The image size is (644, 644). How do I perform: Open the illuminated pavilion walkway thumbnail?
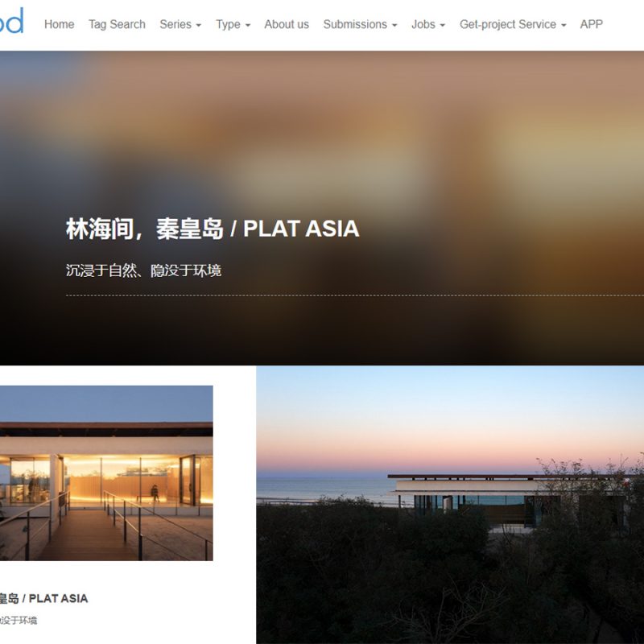point(106,473)
